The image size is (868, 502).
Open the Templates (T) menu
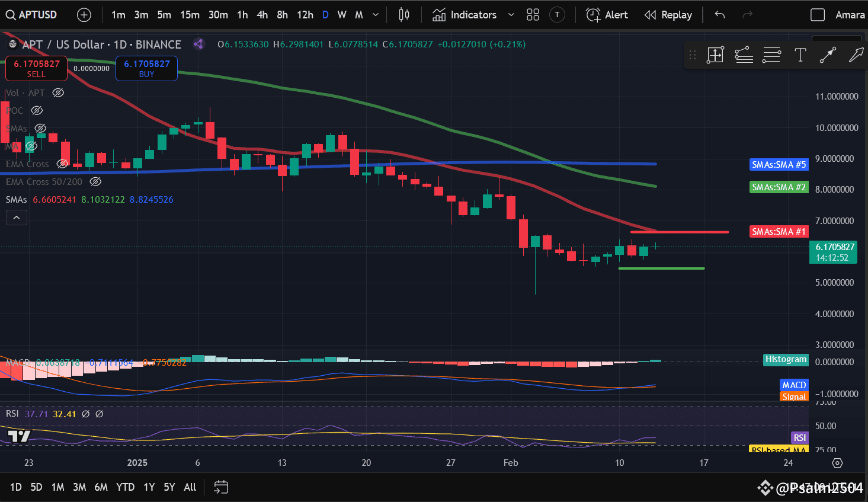pos(557,14)
